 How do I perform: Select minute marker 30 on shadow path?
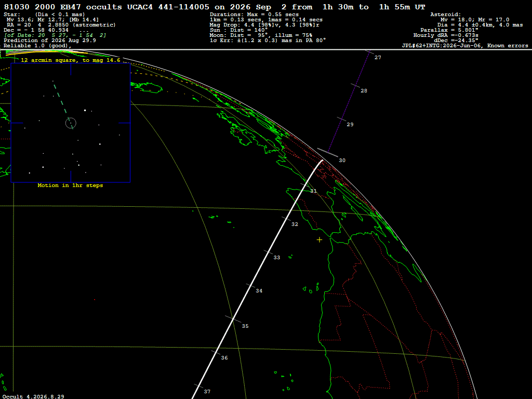coord(342,161)
